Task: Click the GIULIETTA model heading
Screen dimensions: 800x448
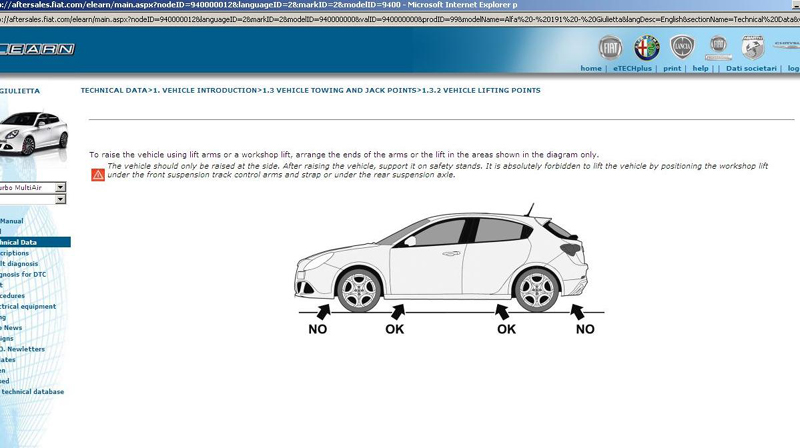Action: click(x=20, y=91)
